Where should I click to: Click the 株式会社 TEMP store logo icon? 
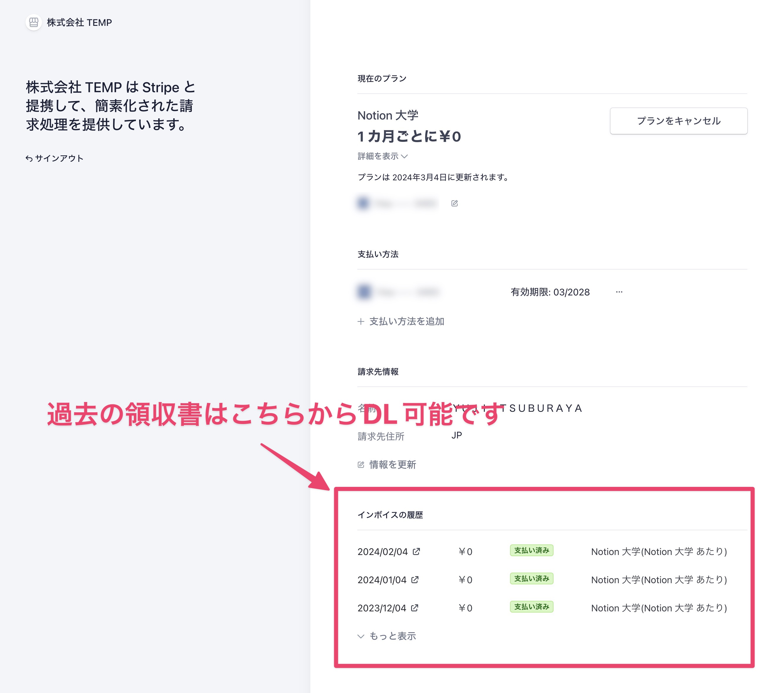point(34,22)
